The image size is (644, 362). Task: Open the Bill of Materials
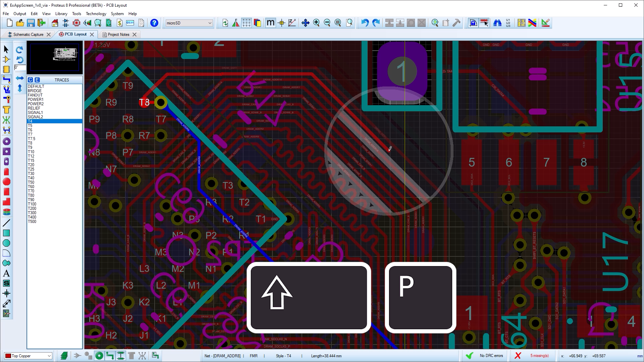pyautogui.click(x=119, y=23)
